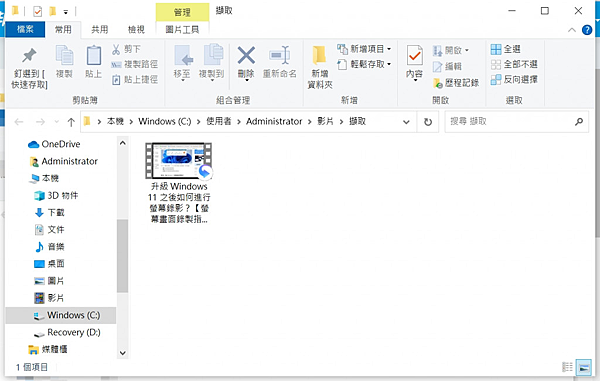
Task: Click navigation pane scroll down arrow
Action: point(122,353)
